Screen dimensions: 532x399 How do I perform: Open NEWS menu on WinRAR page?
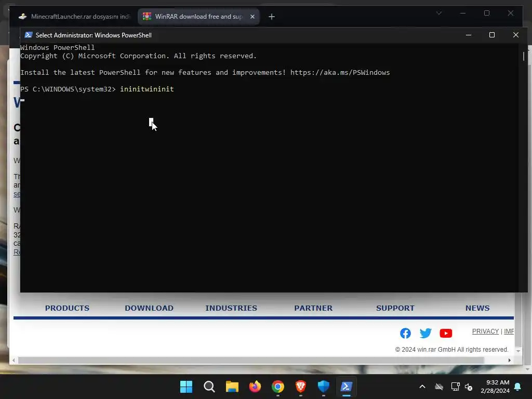[x=477, y=308]
